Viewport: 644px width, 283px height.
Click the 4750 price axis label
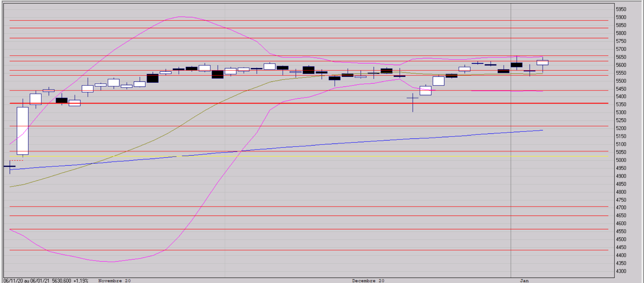[621, 200]
